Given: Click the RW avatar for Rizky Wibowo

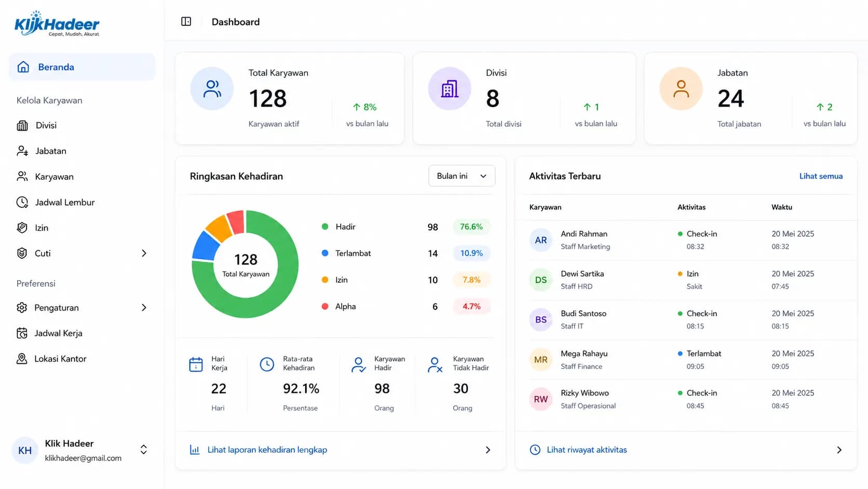Looking at the screenshot, I should 541,399.
